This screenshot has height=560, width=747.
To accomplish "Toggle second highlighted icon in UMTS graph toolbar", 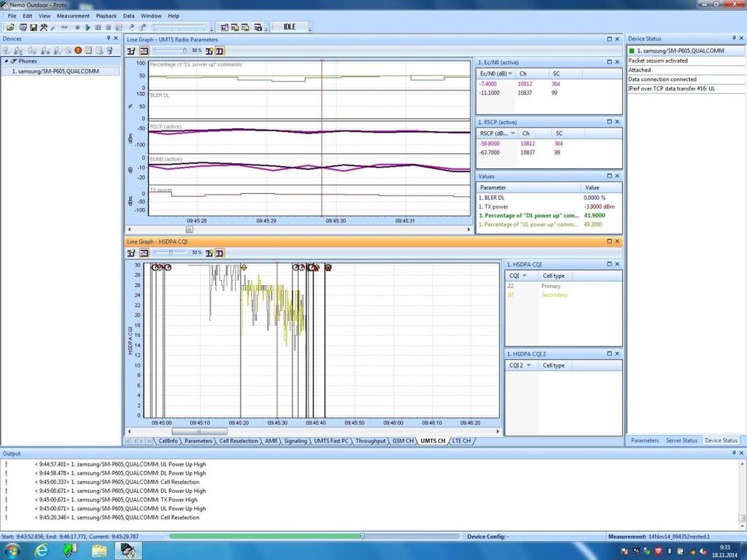I will 144,51.
